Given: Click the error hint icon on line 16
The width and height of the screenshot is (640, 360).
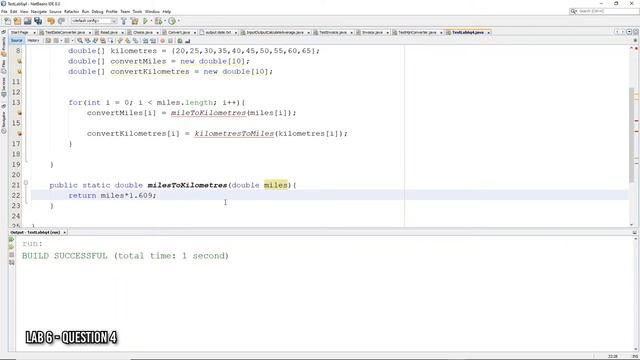Looking at the screenshot, I should 19,133.
